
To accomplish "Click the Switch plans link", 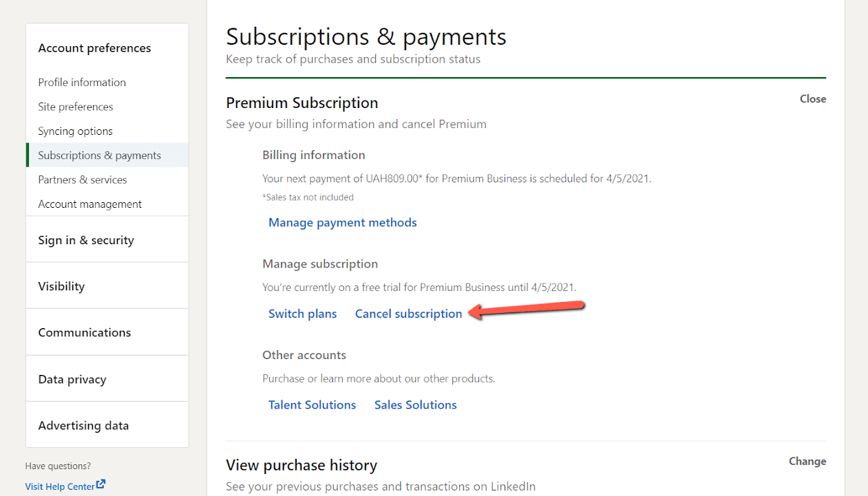I will 303,314.
